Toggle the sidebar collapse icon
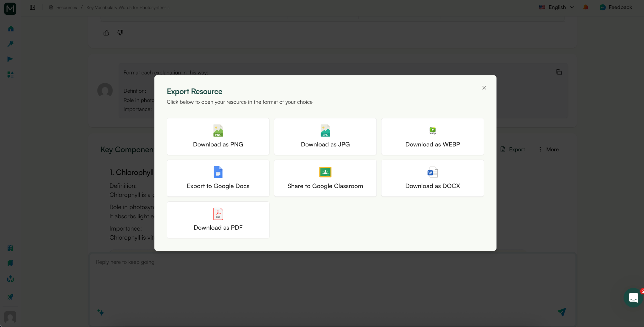644x327 pixels. [32, 7]
